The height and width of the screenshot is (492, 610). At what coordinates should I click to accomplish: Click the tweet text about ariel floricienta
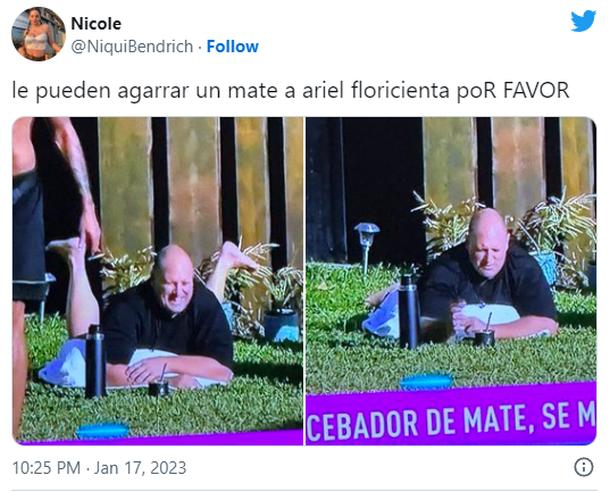(291, 91)
